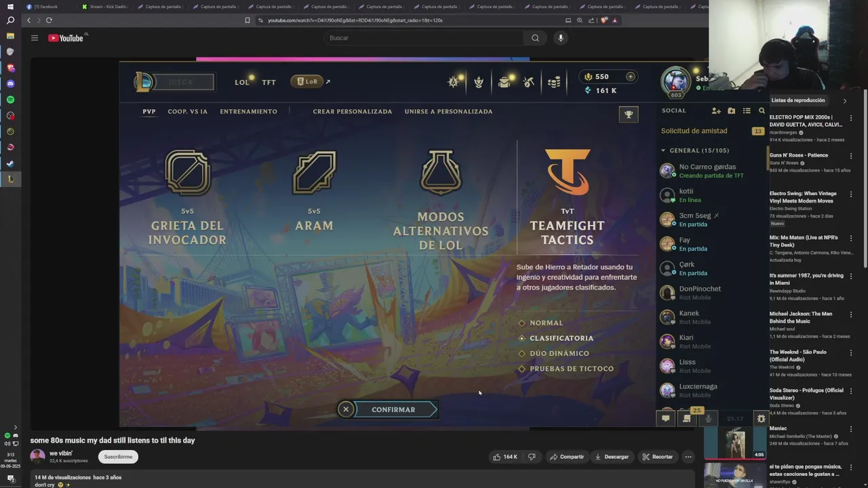Select Grieta del Invocador game mode icon
868x488 pixels.
click(188, 173)
